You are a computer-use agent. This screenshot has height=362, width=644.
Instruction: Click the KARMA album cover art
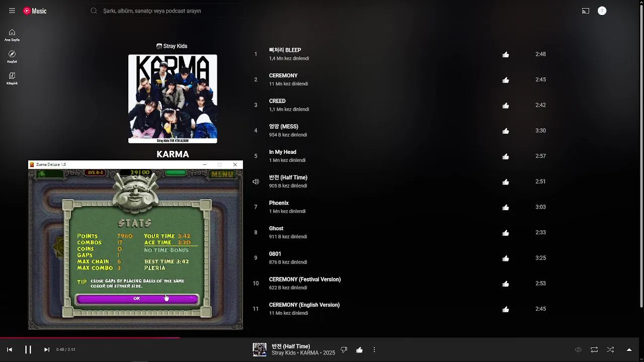(x=173, y=99)
